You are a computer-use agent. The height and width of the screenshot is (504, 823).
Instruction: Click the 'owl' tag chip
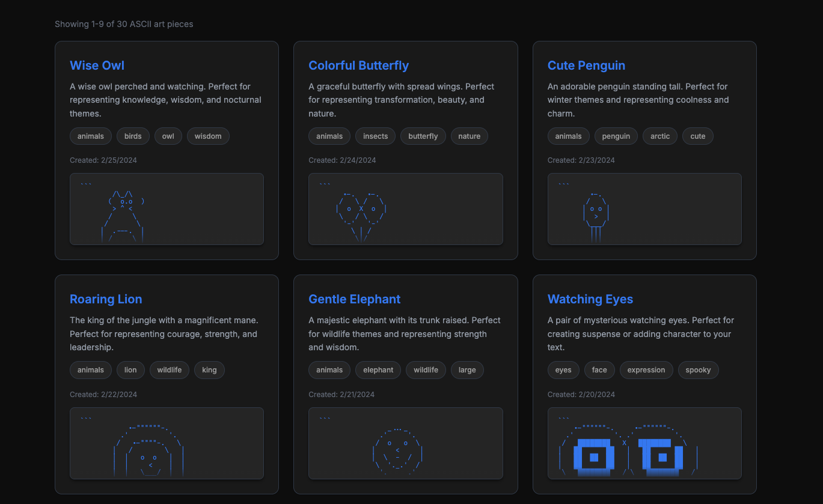click(x=168, y=136)
